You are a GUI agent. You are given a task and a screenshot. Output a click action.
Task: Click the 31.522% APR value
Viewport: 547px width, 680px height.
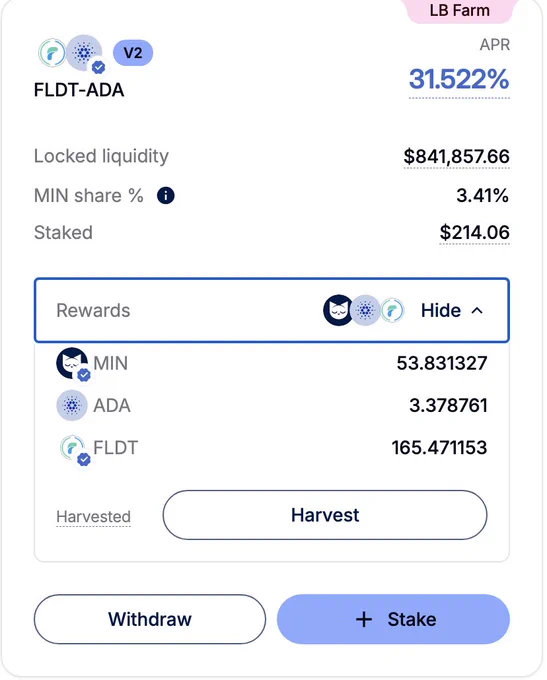459,79
